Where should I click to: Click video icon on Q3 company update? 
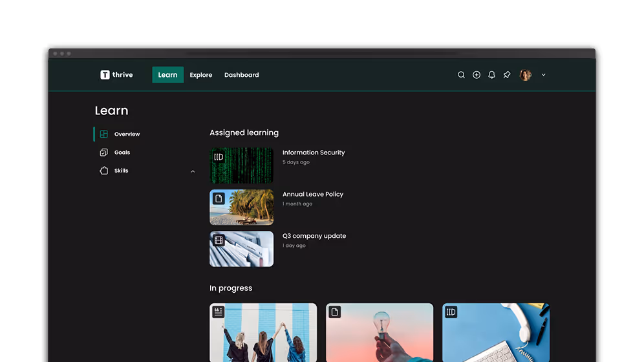[x=219, y=240]
